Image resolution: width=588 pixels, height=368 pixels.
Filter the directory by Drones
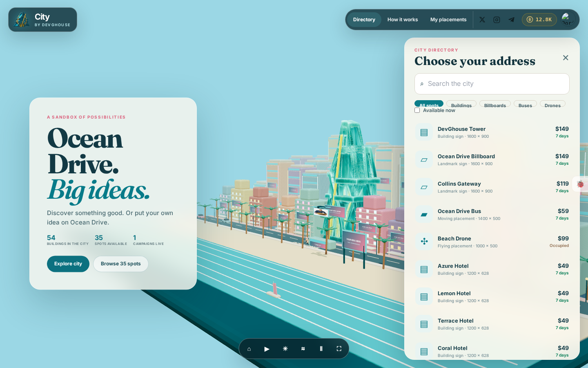(x=552, y=104)
